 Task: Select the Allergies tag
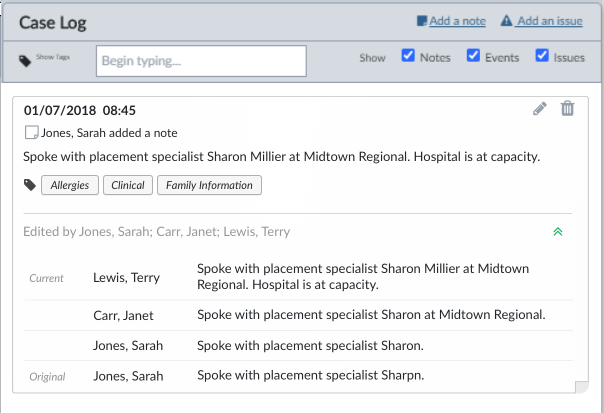[70, 185]
